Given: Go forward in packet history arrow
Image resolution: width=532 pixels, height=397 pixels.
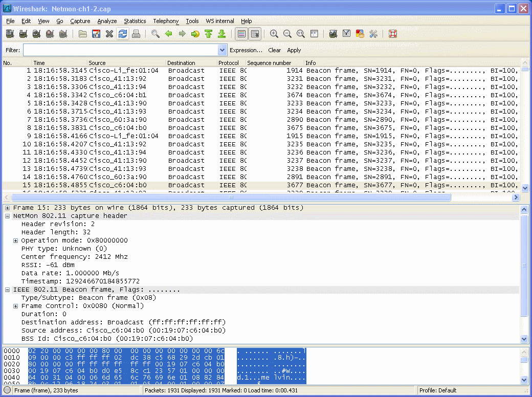Looking at the screenshot, I should point(182,34).
